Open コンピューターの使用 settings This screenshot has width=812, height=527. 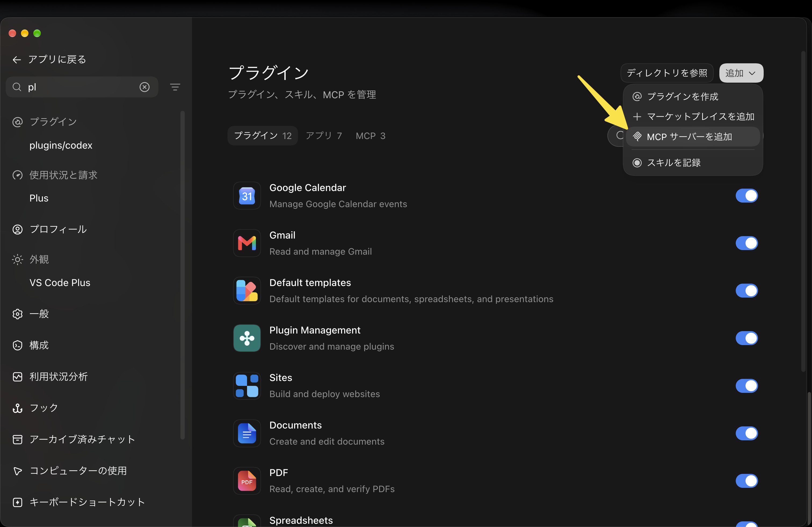pos(70,470)
